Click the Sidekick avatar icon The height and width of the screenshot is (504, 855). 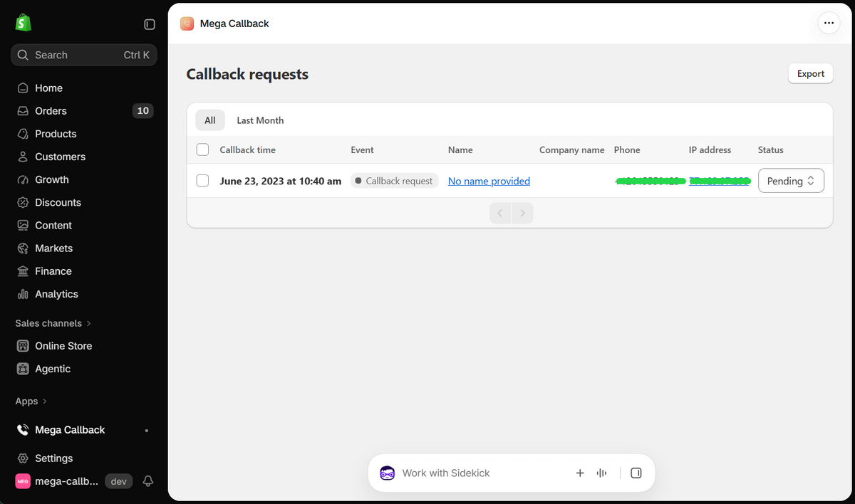387,473
